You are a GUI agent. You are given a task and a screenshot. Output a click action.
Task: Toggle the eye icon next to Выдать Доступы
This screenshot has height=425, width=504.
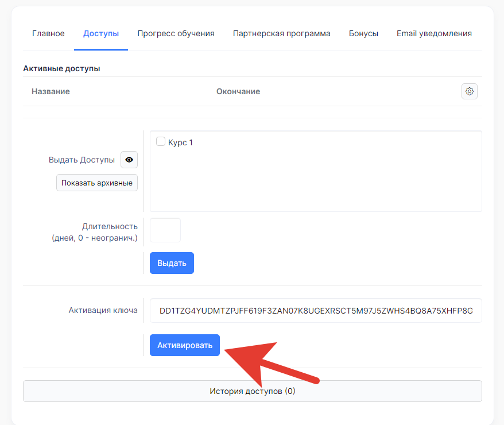pos(129,160)
